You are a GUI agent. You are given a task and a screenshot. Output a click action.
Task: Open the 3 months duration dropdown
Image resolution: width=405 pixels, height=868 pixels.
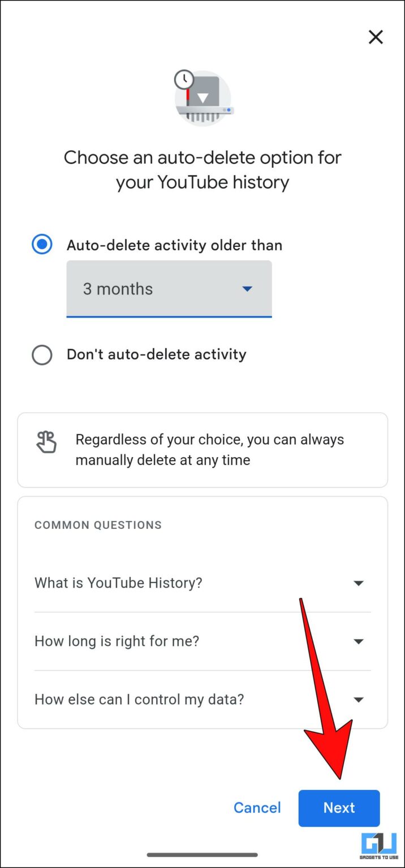(169, 289)
